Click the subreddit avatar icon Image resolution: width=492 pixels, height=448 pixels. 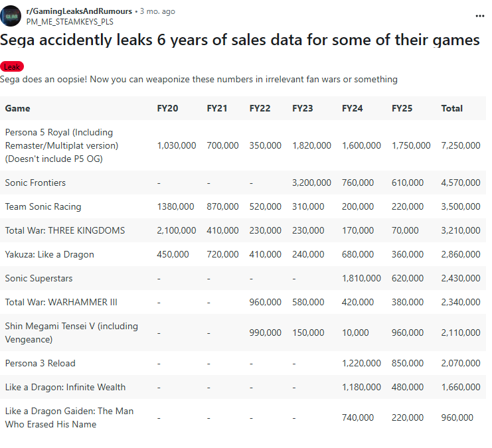tap(11, 15)
